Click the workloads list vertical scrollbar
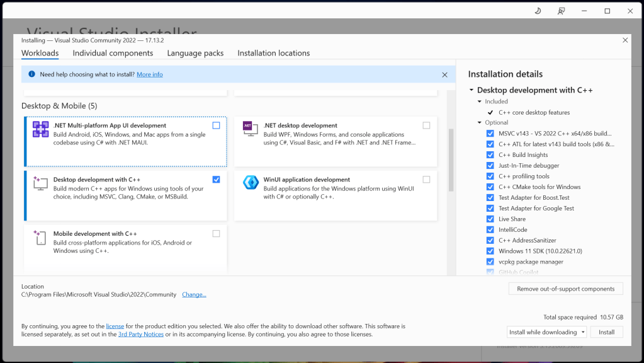Image resolution: width=644 pixels, height=363 pixels. coord(451,161)
